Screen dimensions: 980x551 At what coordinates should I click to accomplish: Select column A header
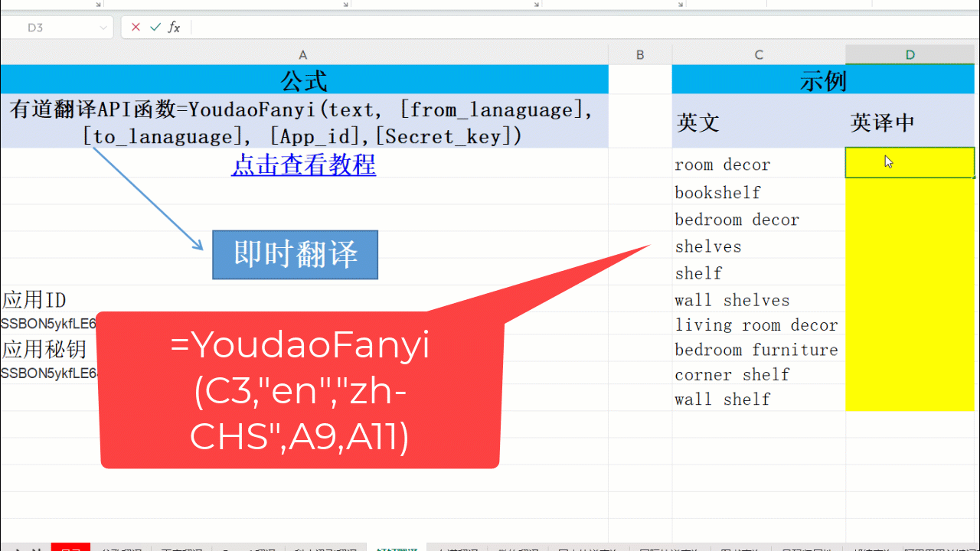[x=303, y=55]
